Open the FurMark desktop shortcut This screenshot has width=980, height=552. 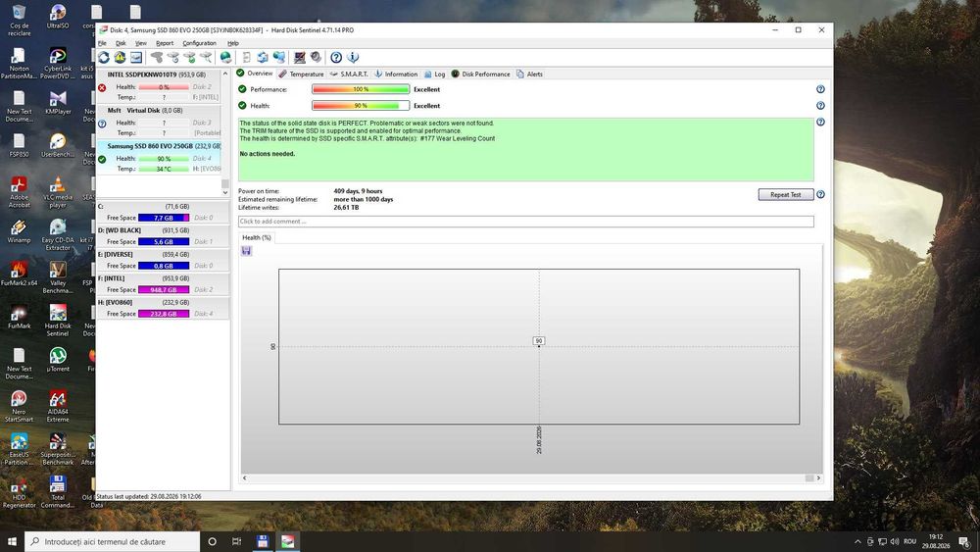point(19,317)
